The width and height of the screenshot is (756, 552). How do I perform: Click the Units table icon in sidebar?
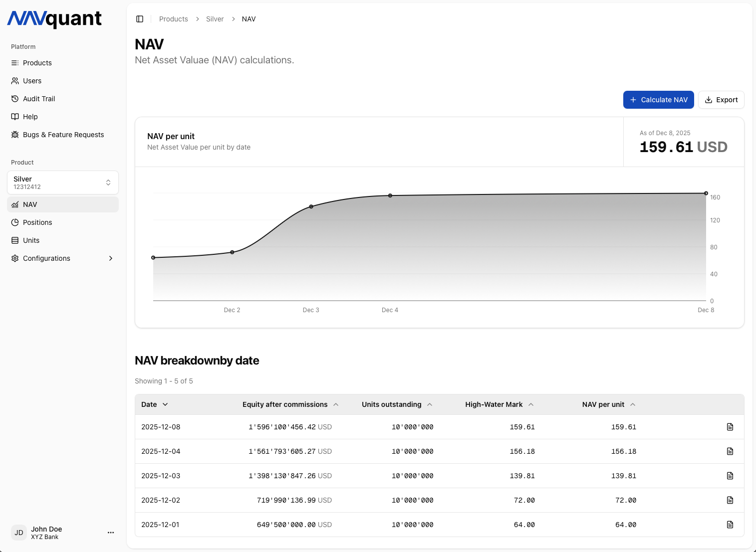tap(15, 240)
